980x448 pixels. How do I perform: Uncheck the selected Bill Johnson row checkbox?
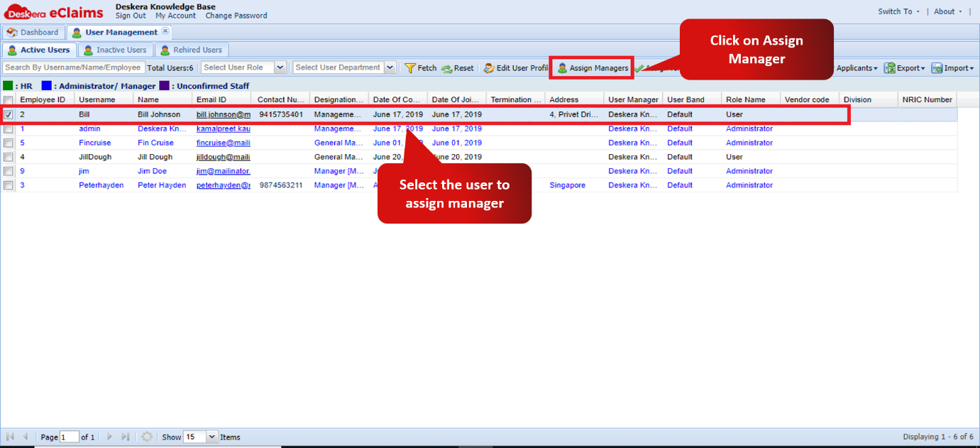coord(8,114)
